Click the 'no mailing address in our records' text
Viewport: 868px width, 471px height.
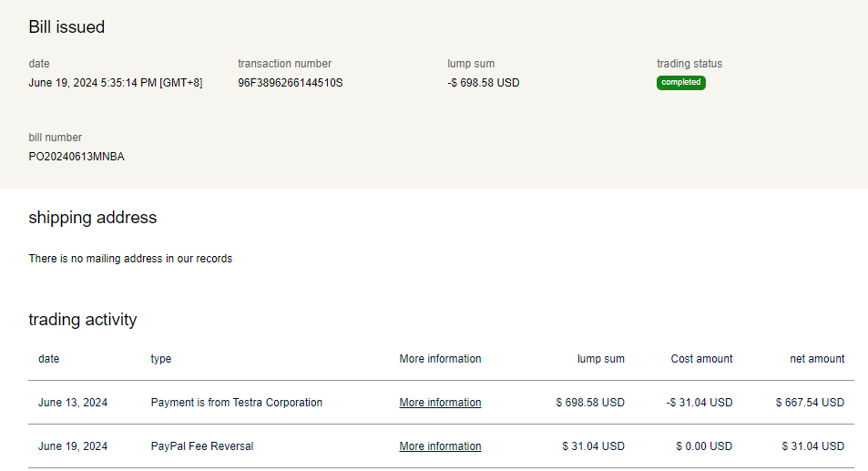pyautogui.click(x=130, y=259)
